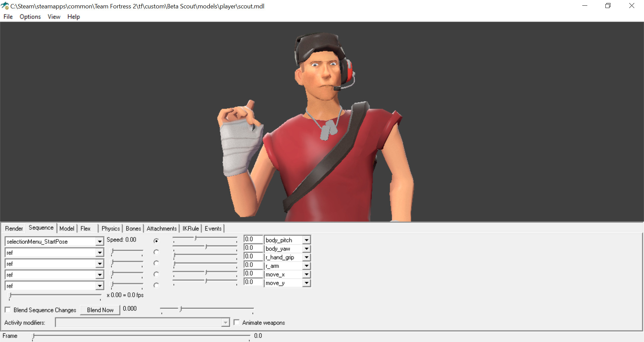644x342 pixels.
Task: Select the Physics tab
Action: [110, 228]
